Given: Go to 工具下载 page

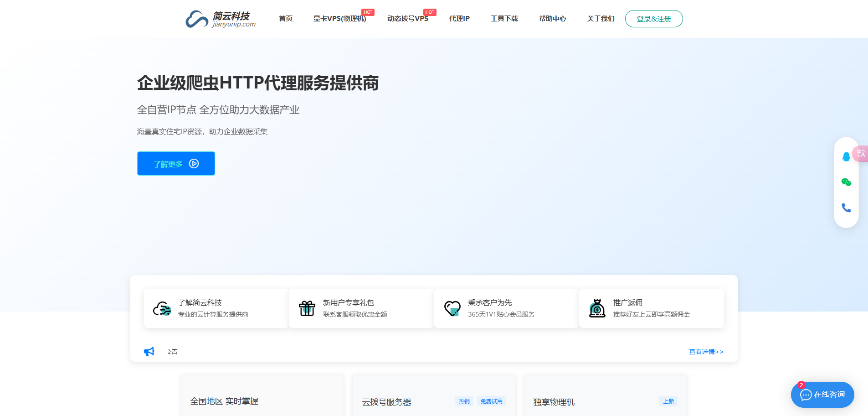Looking at the screenshot, I should (504, 19).
